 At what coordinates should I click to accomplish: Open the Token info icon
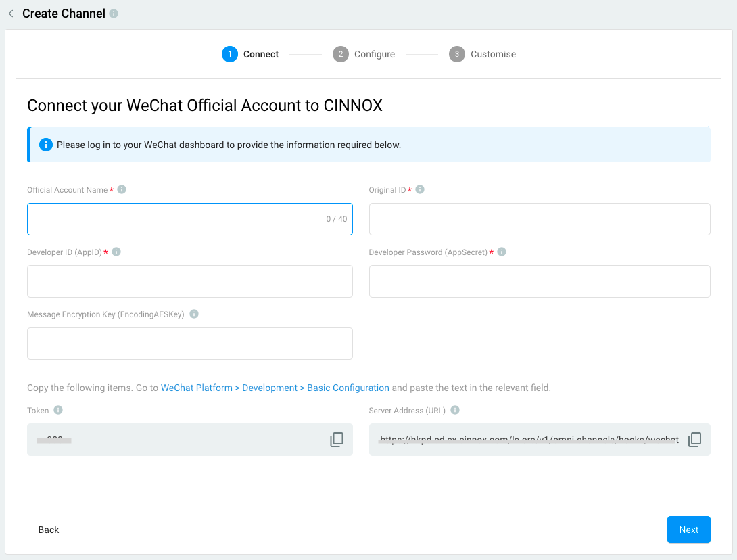point(58,410)
